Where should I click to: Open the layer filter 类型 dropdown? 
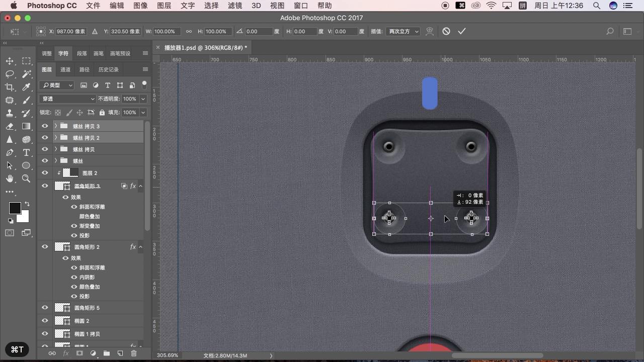point(57,85)
